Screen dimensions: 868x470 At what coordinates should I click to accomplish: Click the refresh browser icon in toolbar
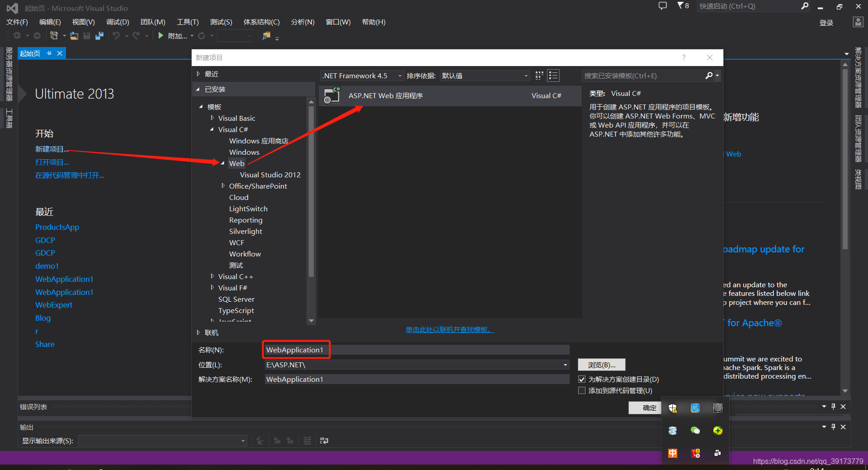coord(202,35)
